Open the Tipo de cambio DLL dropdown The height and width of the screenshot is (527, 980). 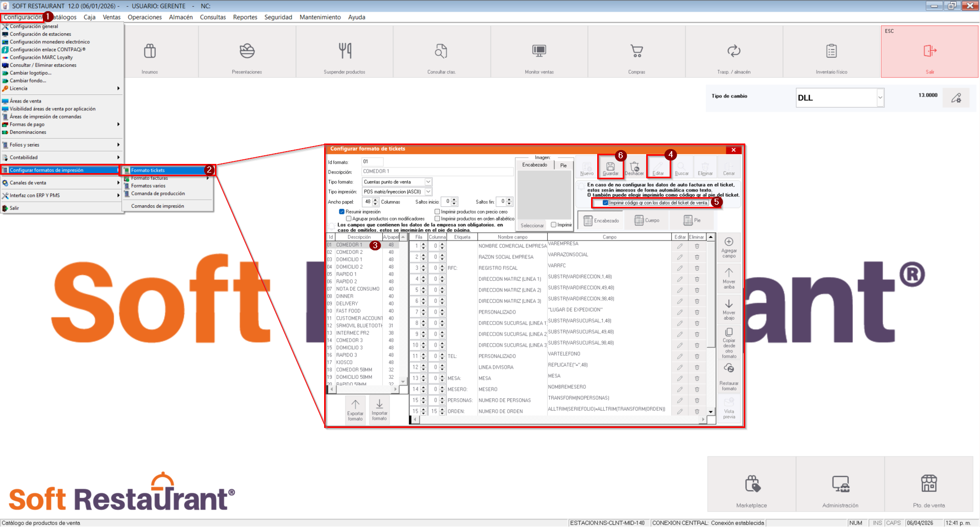(x=880, y=98)
